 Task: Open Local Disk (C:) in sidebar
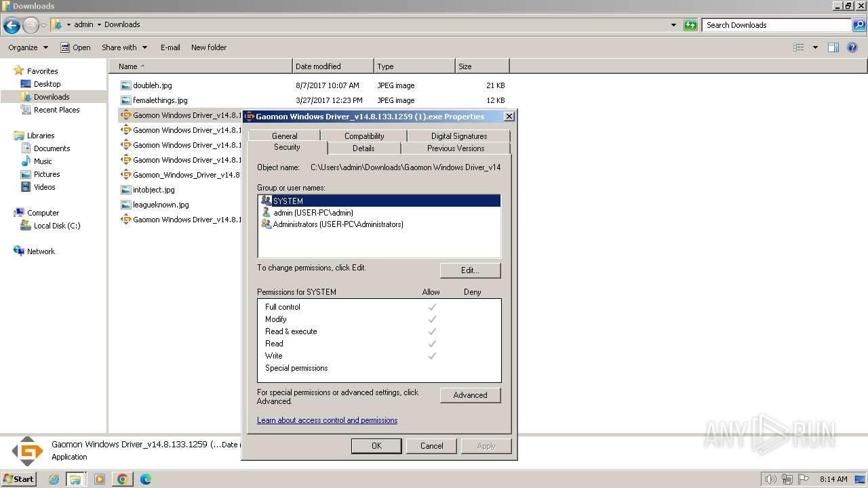57,226
